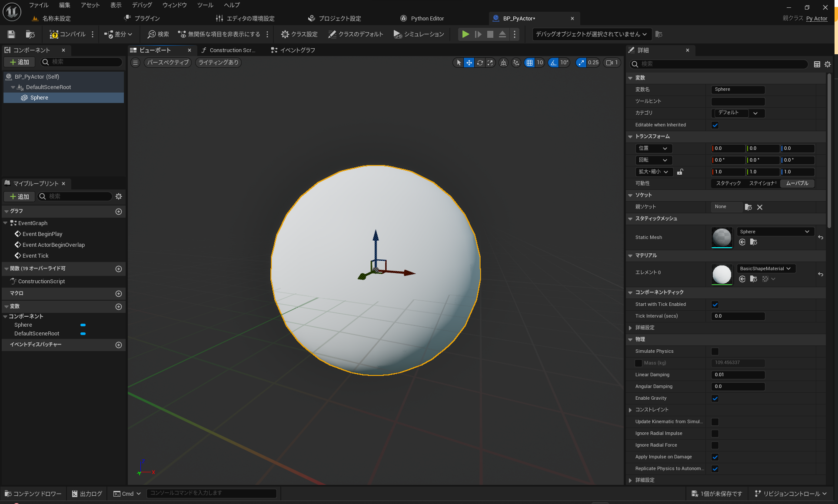Viewport: 838px width, 504px height.
Task: Open the Static Mesh asset dropdown showing Sphere
Action: coord(775,231)
